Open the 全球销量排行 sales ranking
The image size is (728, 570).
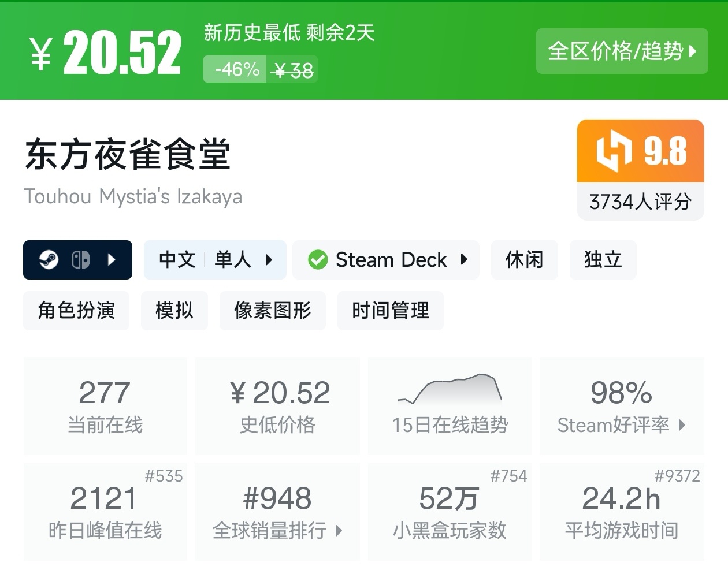pos(277,512)
